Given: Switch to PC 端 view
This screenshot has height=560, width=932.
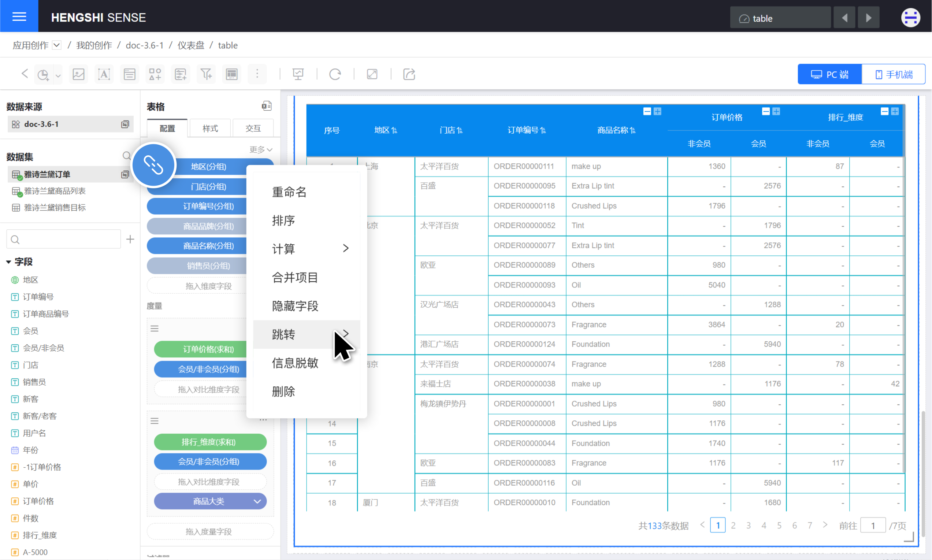Looking at the screenshot, I should tap(829, 74).
